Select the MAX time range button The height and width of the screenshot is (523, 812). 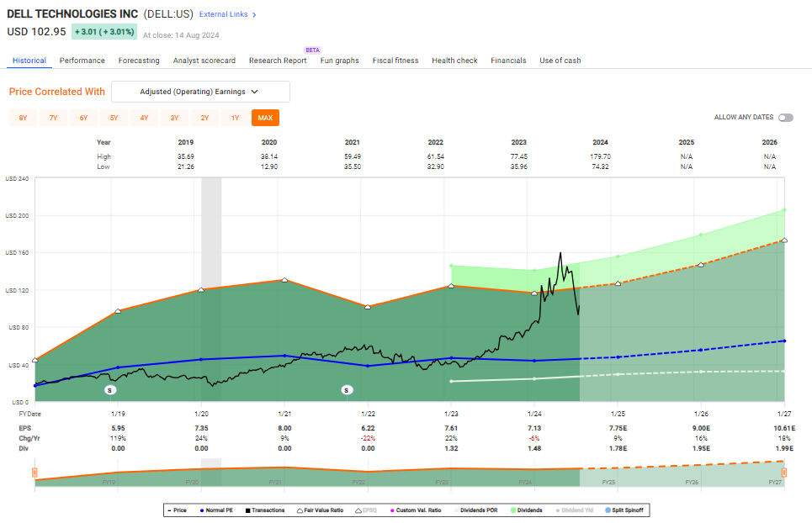(x=265, y=118)
